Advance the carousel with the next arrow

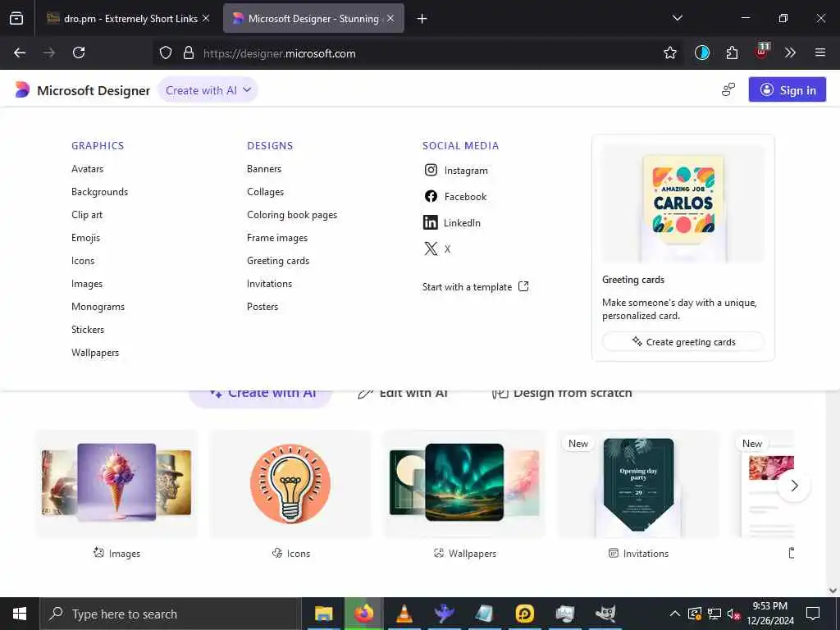(794, 486)
